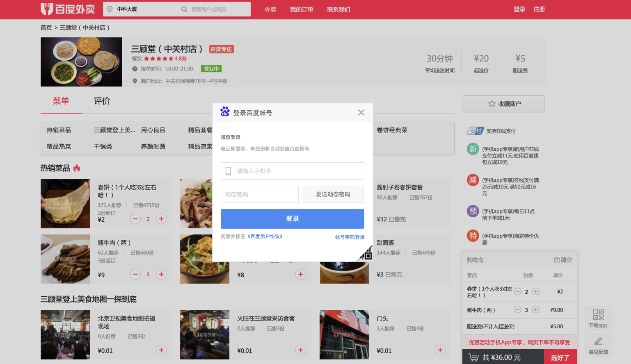This screenshot has width=631, height=364.
Task: Open 我的订单 in top navigation
Action: pyautogui.click(x=302, y=9)
